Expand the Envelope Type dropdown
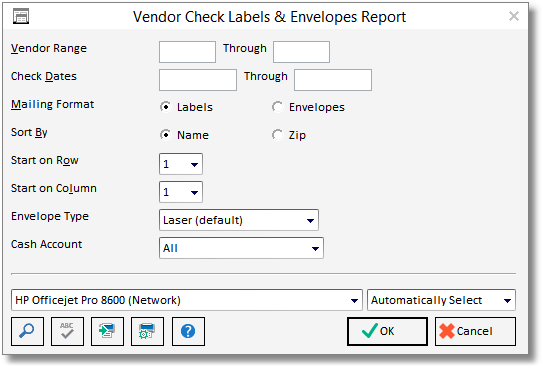Image resolution: width=543 pixels, height=369 pixels. (x=239, y=220)
